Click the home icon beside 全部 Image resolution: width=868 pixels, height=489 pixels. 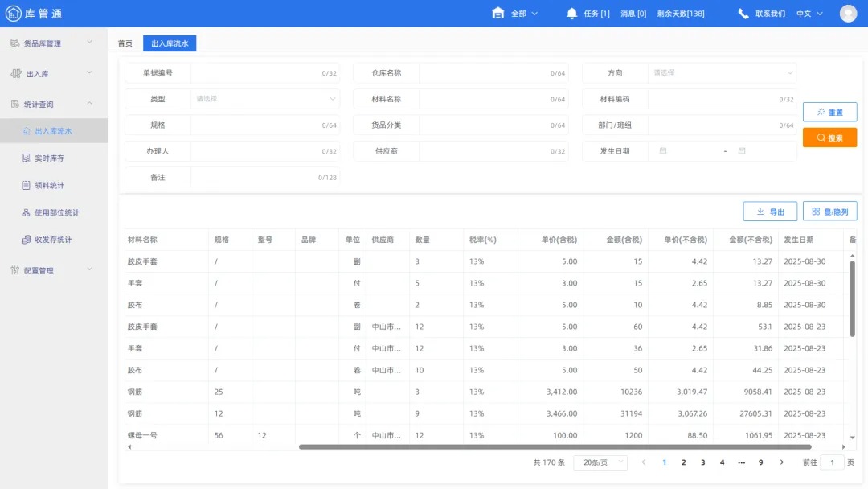click(496, 13)
